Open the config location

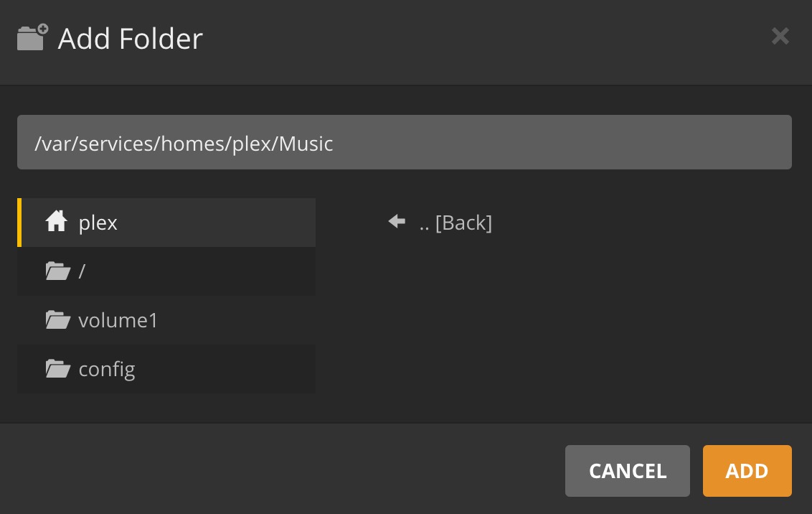point(107,369)
